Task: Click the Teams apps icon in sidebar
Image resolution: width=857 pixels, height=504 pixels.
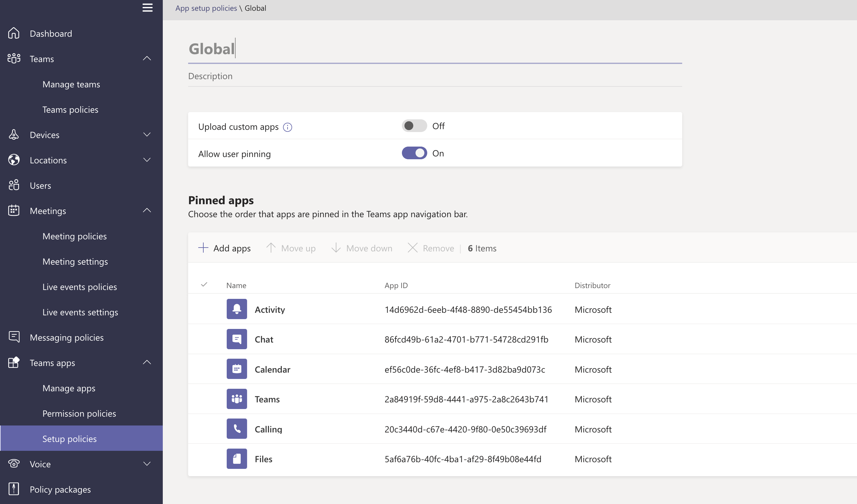Action: coord(14,362)
